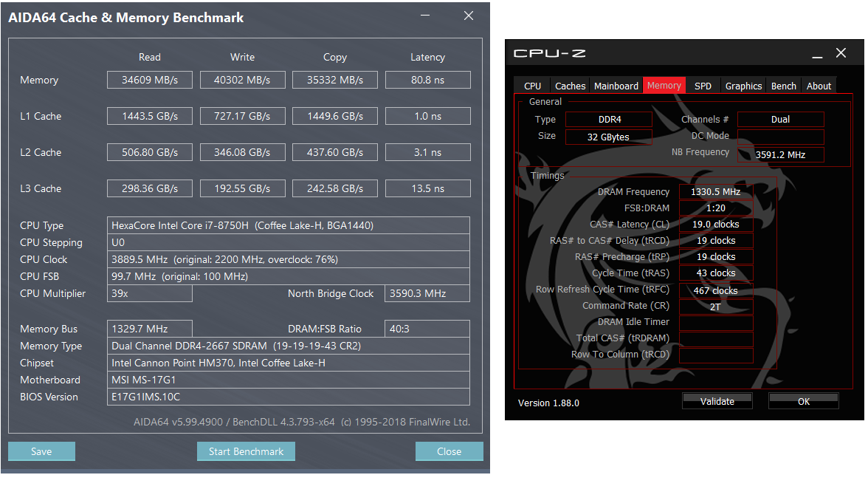
Task: Click the AIDA64 v5.99.4900 version footer text
Action: (x=302, y=422)
